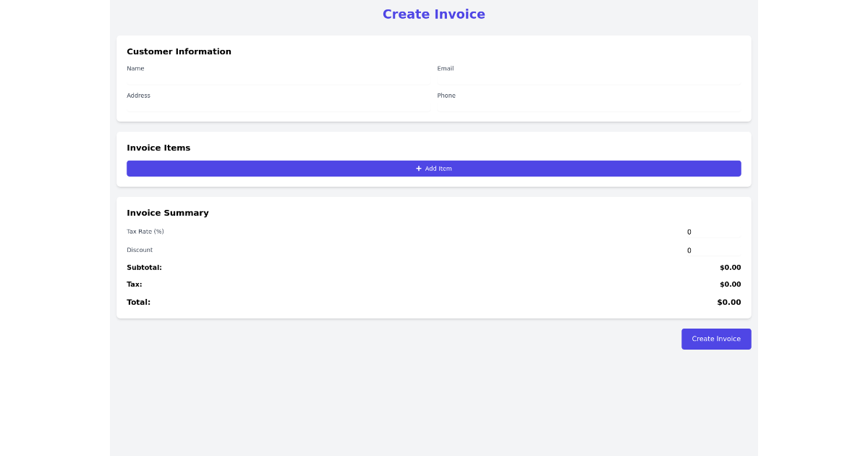Click the Customer Information section heading
The height and width of the screenshot is (456, 868).
tap(179, 51)
